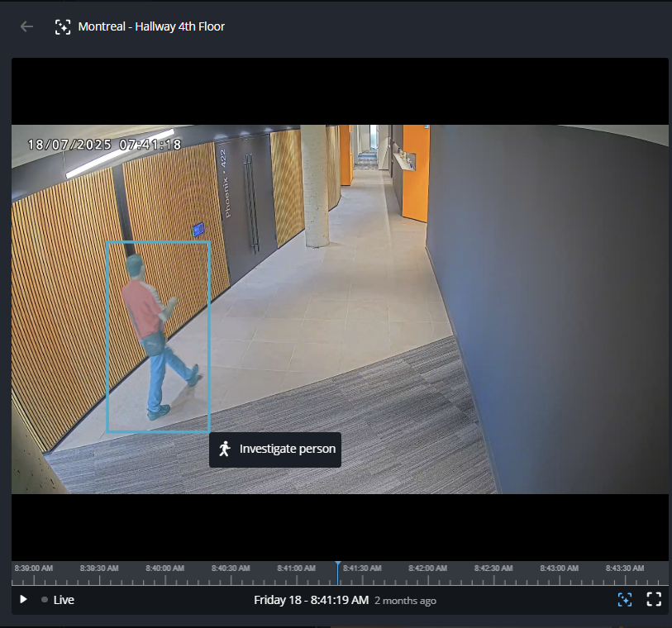Scrub the timeline to 8:42:00 AM

(427, 569)
